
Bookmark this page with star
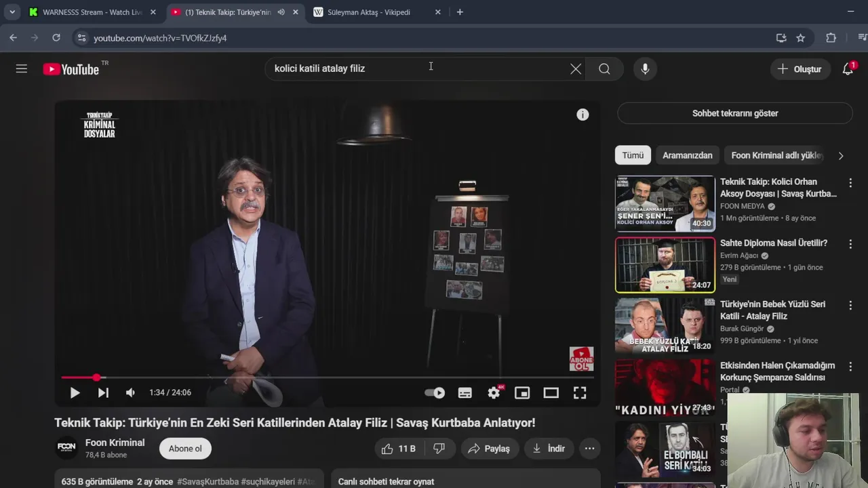[800, 38]
